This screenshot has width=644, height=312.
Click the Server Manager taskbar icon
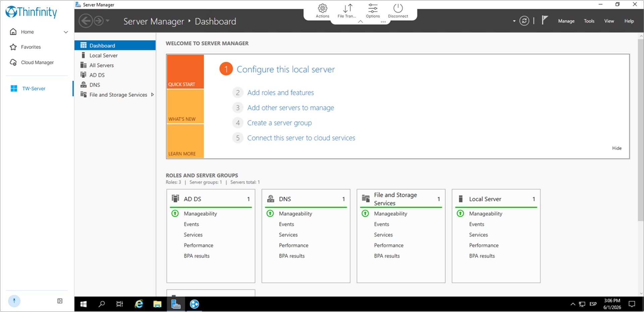(x=176, y=304)
